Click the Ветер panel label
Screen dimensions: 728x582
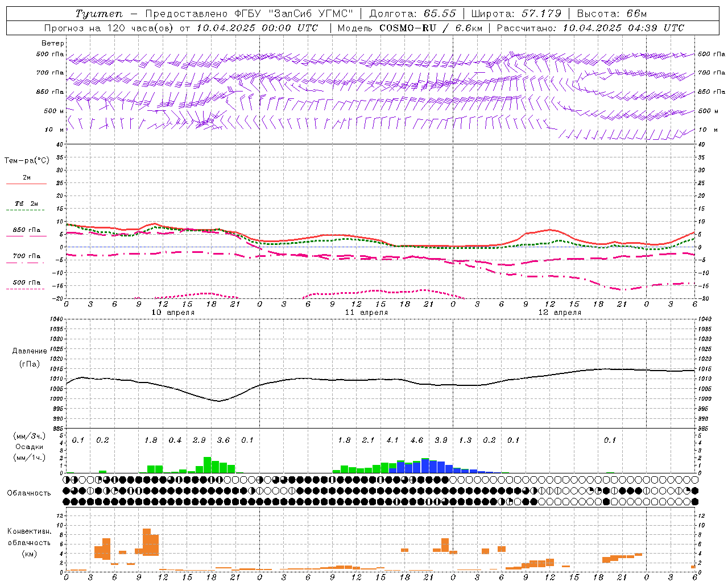click(x=53, y=43)
